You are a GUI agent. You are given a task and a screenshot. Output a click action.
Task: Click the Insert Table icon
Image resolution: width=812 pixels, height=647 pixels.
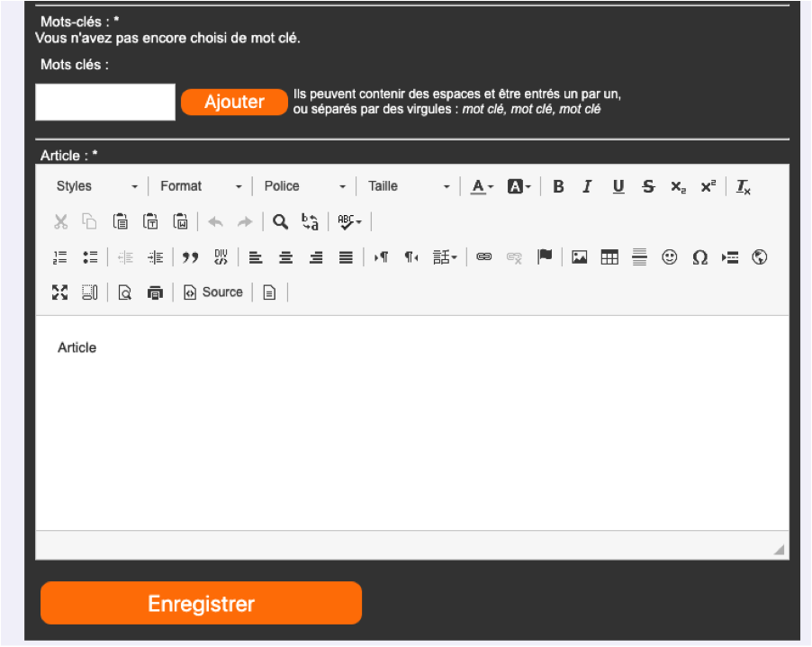(x=609, y=257)
